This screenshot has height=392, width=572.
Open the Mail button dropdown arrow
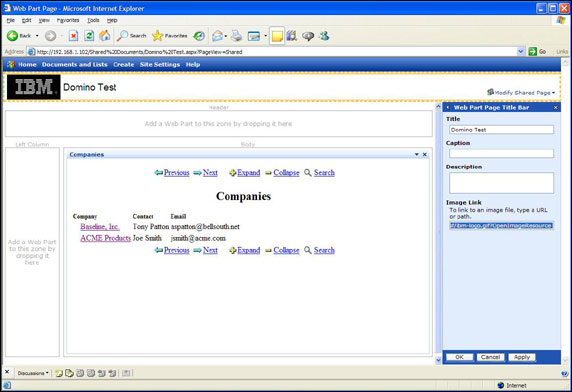tap(226, 36)
